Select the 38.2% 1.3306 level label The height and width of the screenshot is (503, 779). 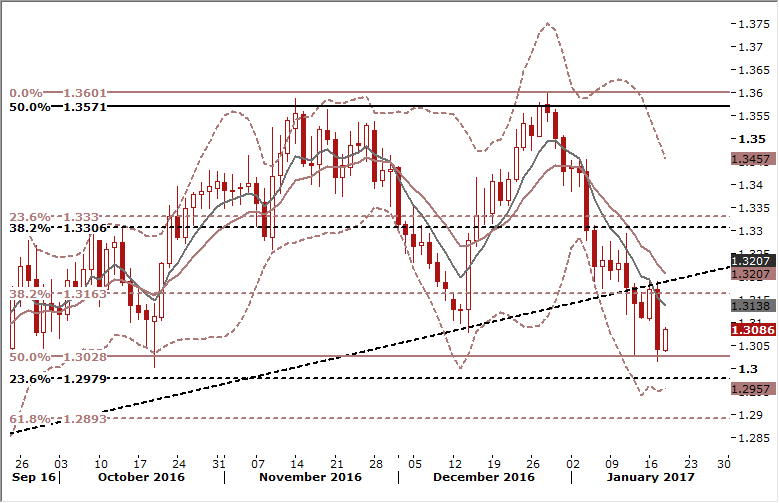point(58,228)
